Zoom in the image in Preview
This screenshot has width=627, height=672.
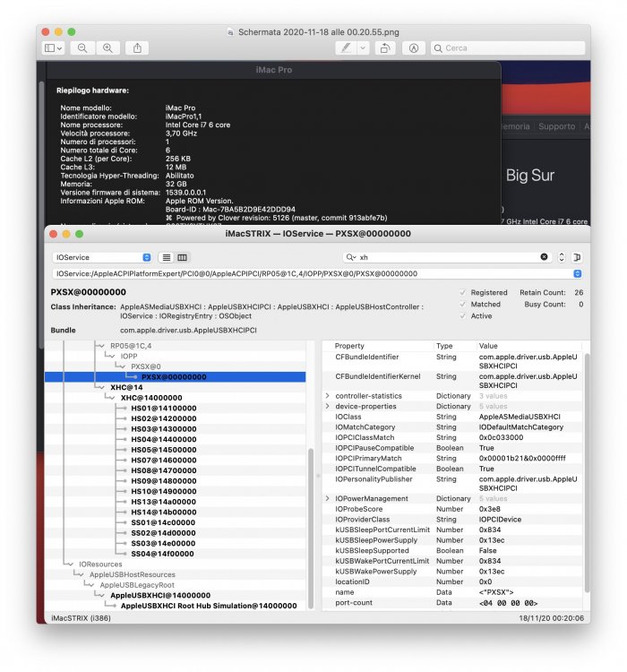point(107,48)
